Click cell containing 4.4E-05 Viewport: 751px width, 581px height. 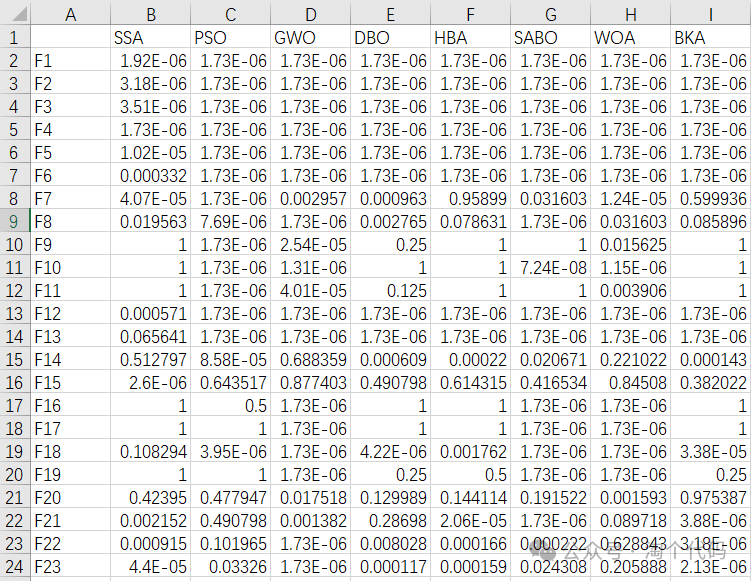pos(151,566)
